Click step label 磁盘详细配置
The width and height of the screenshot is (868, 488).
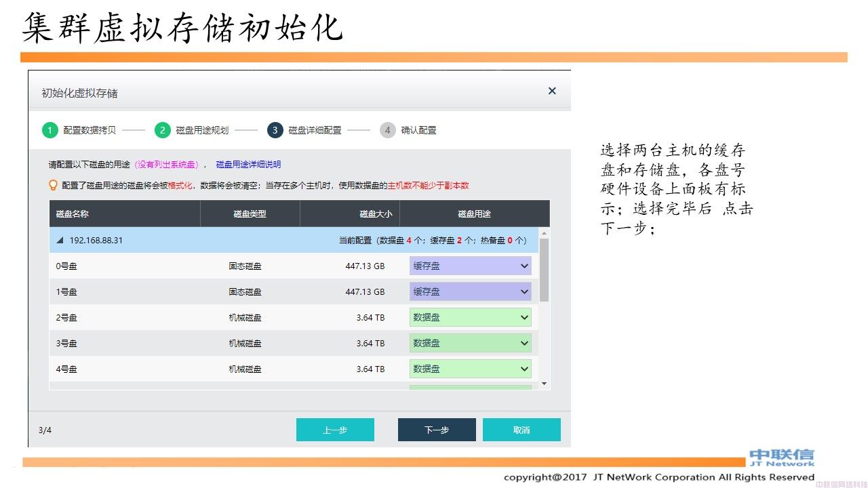point(315,130)
